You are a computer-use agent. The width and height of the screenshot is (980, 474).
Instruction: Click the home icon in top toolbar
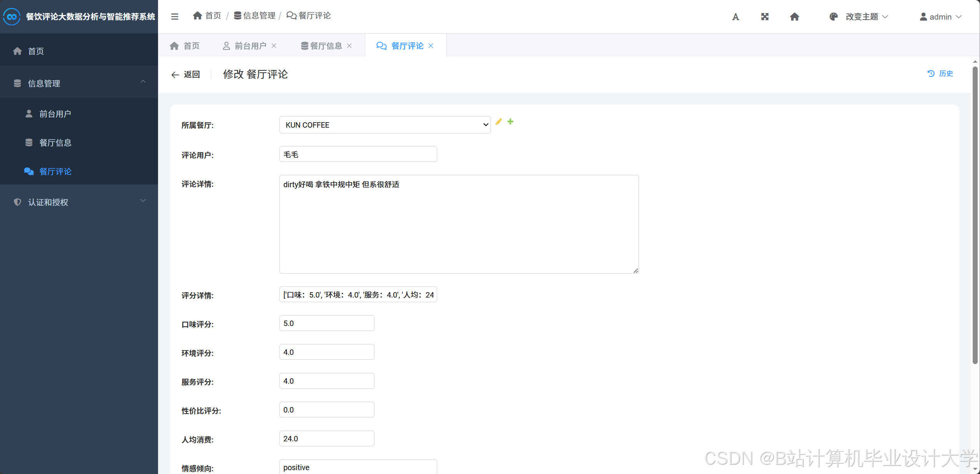click(794, 17)
